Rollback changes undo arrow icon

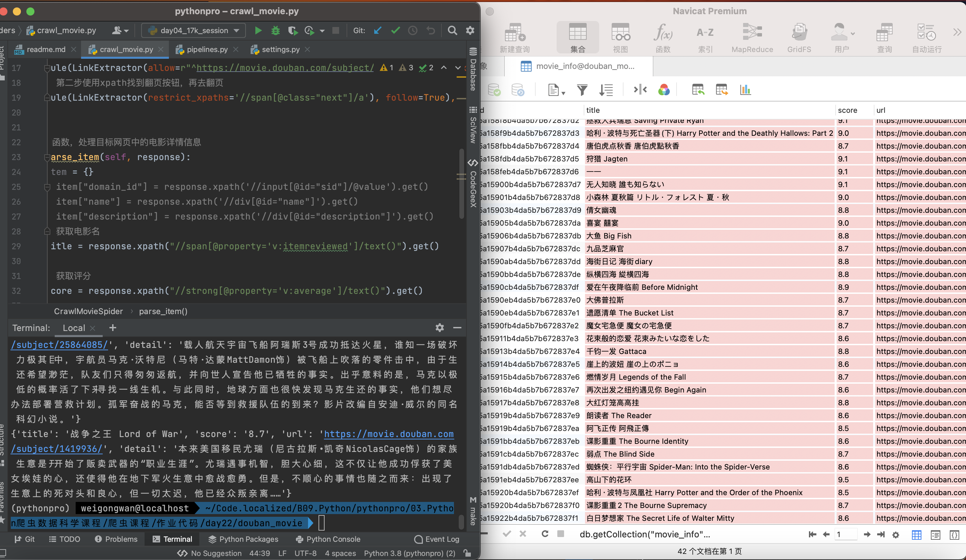[x=431, y=30]
